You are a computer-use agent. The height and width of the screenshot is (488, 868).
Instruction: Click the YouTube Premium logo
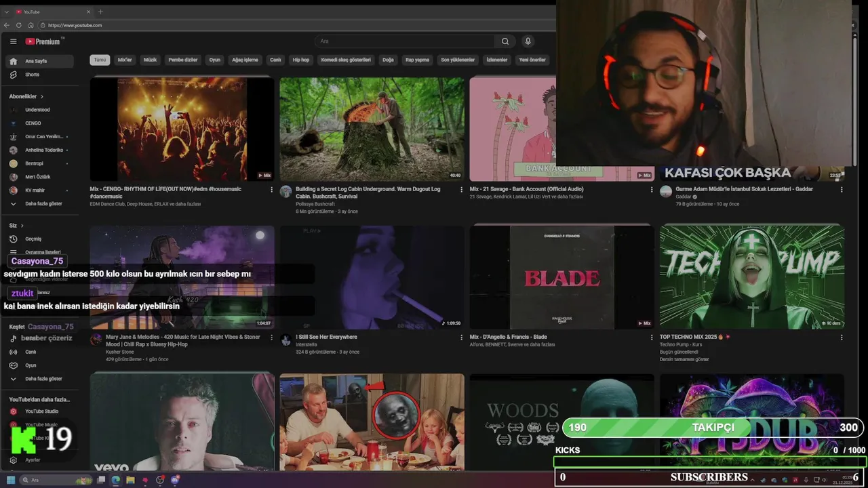tap(44, 41)
